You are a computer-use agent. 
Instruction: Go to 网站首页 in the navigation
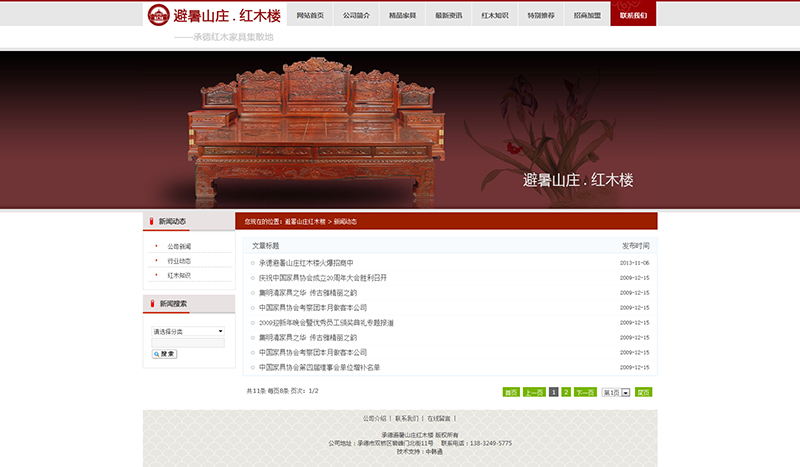click(x=310, y=15)
